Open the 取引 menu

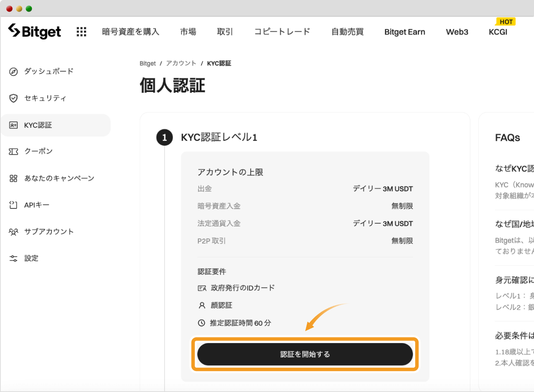point(225,32)
